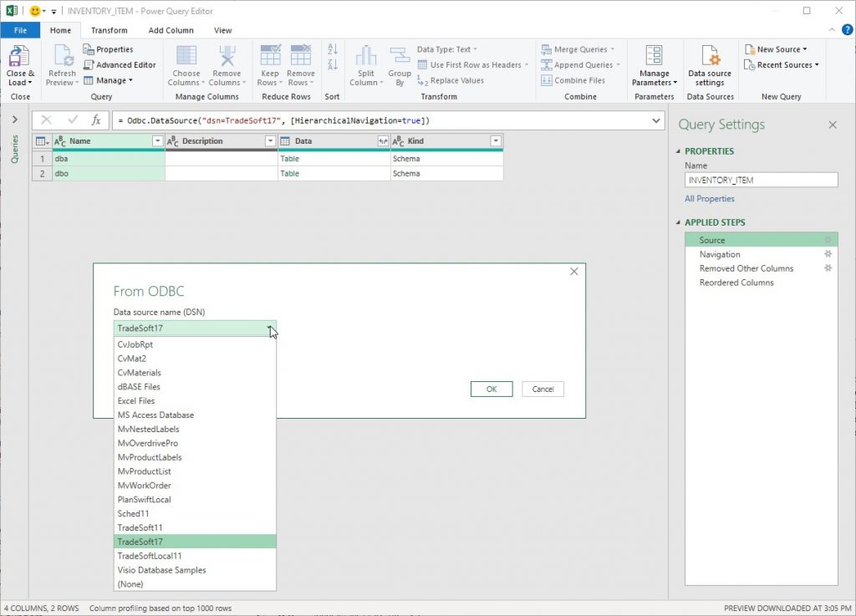
Task: Click Use First Row as Headers
Action: (x=472, y=64)
